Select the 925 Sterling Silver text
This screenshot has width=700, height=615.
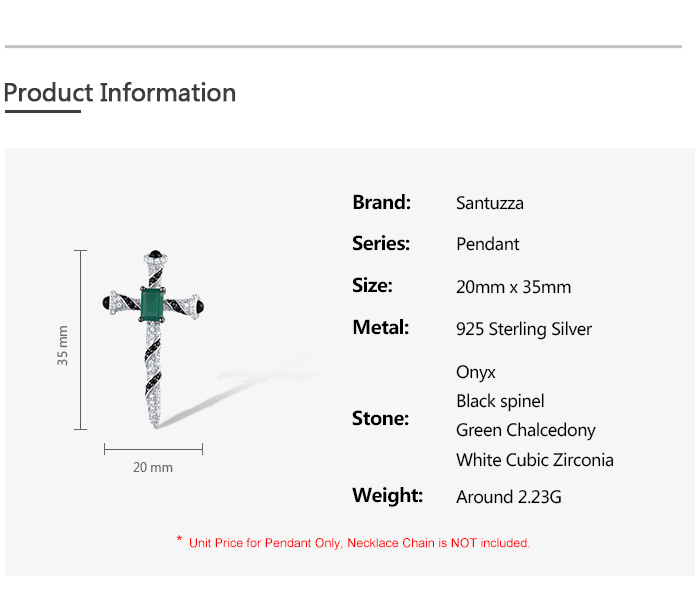(524, 329)
